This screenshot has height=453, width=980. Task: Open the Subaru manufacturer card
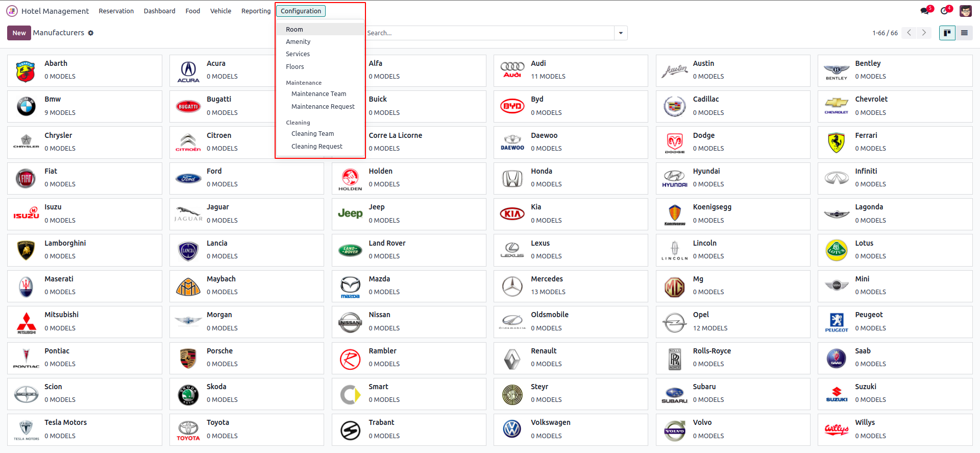tap(733, 394)
